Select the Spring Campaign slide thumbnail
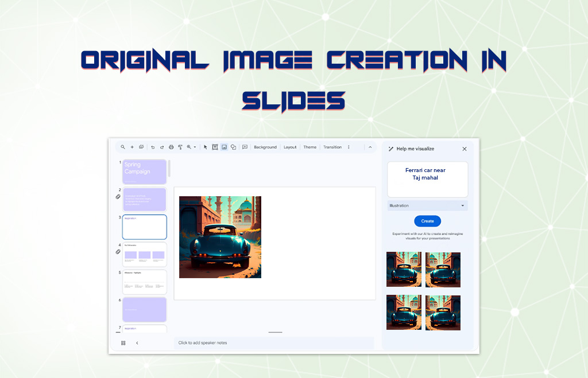The width and height of the screenshot is (588, 378). point(144,172)
